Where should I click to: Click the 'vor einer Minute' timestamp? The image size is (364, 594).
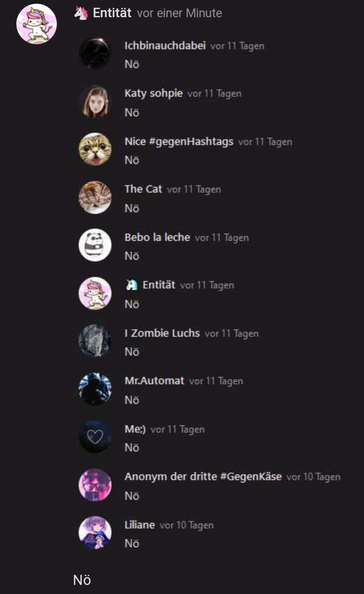[x=179, y=13]
